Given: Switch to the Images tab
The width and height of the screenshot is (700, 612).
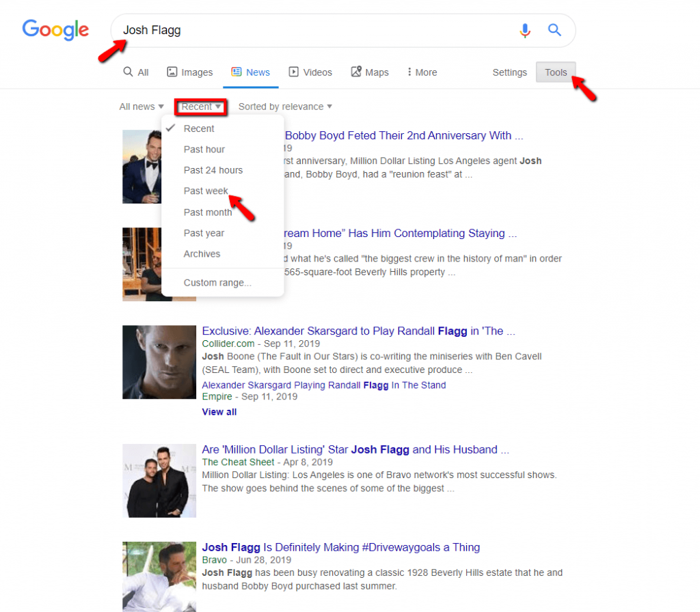Looking at the screenshot, I should click(190, 72).
